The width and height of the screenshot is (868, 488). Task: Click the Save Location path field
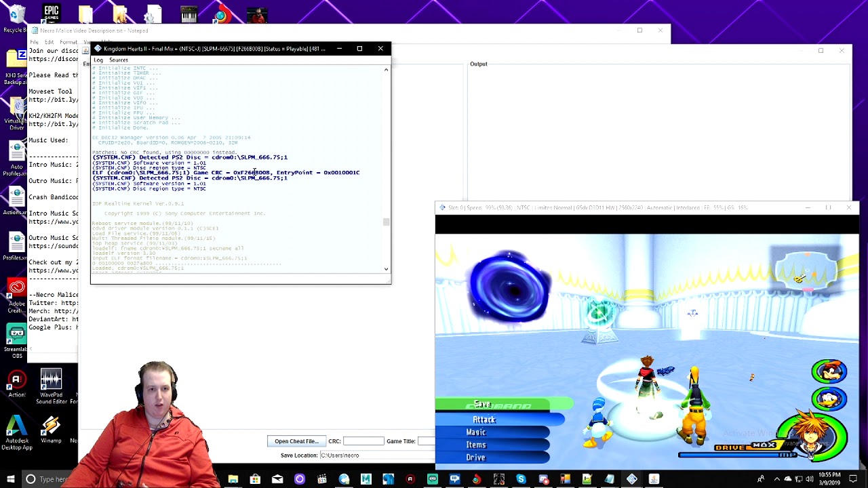tap(376, 455)
